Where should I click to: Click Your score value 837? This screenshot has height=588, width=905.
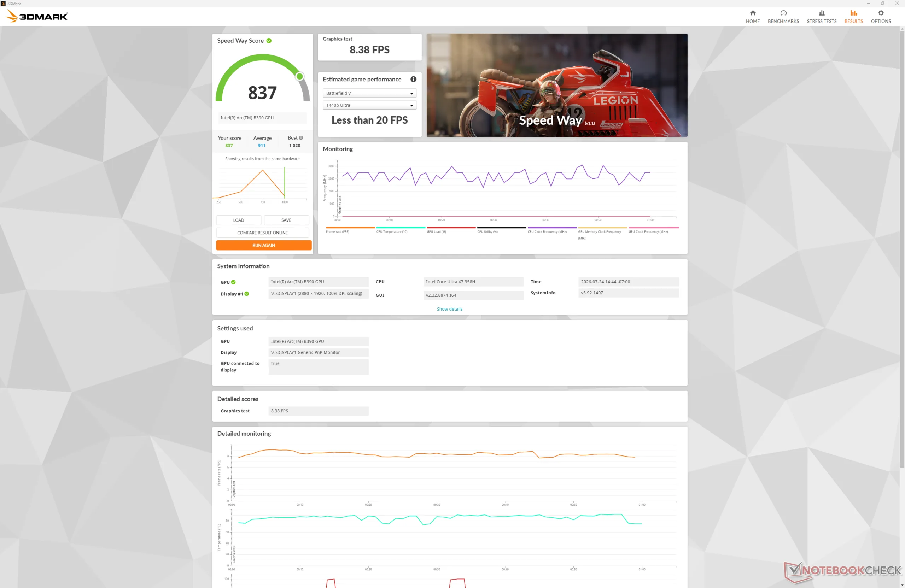pyautogui.click(x=229, y=145)
